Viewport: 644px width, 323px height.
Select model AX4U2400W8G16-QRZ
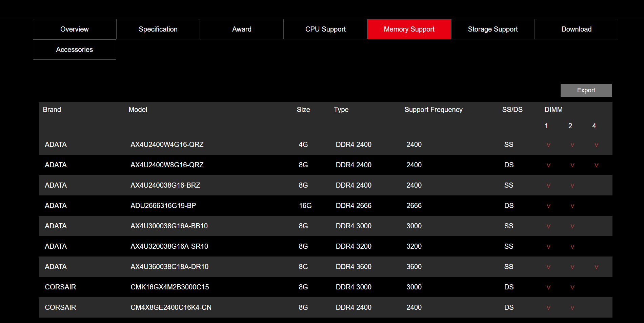click(x=167, y=165)
